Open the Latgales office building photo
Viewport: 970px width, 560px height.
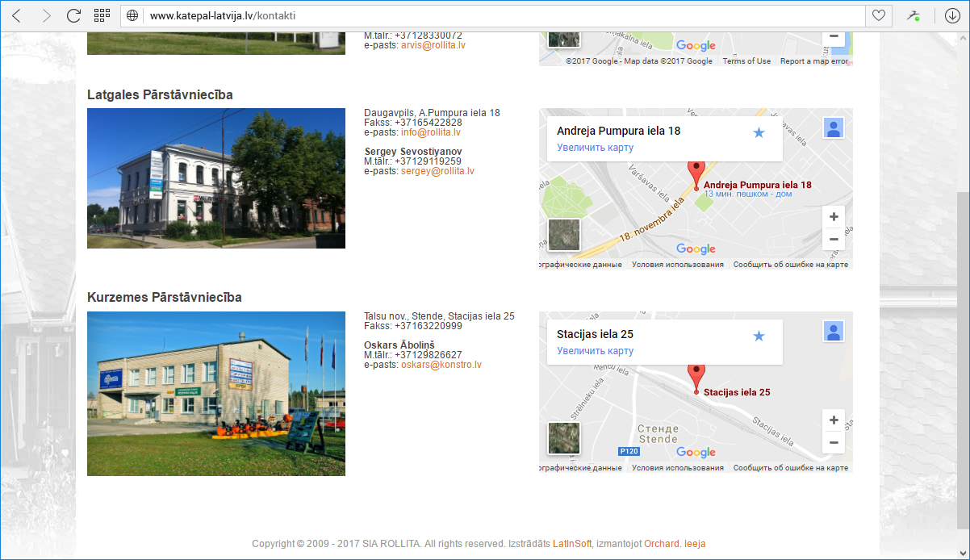[x=216, y=178]
